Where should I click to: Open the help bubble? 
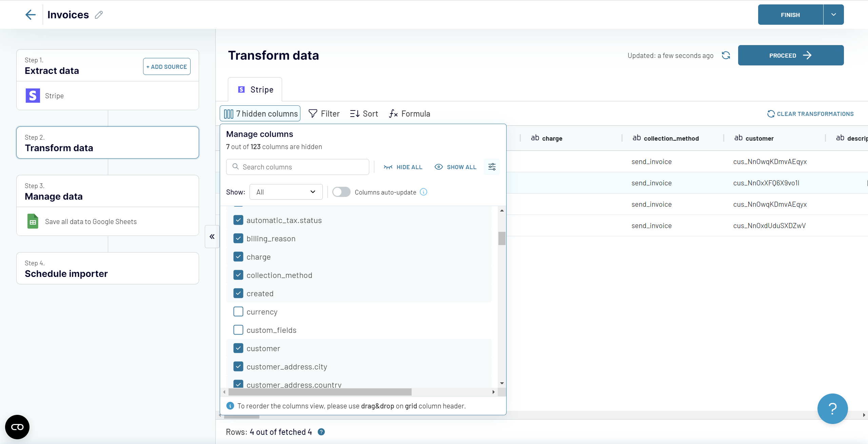pyautogui.click(x=833, y=409)
